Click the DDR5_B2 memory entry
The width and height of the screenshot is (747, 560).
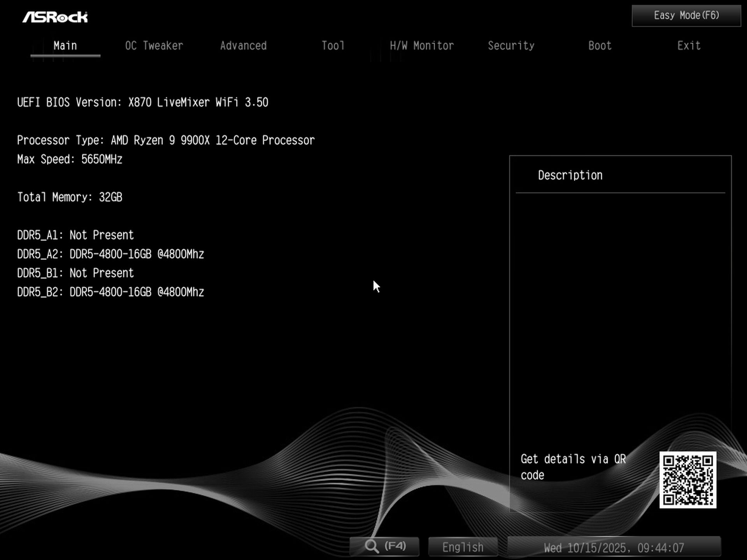(110, 292)
